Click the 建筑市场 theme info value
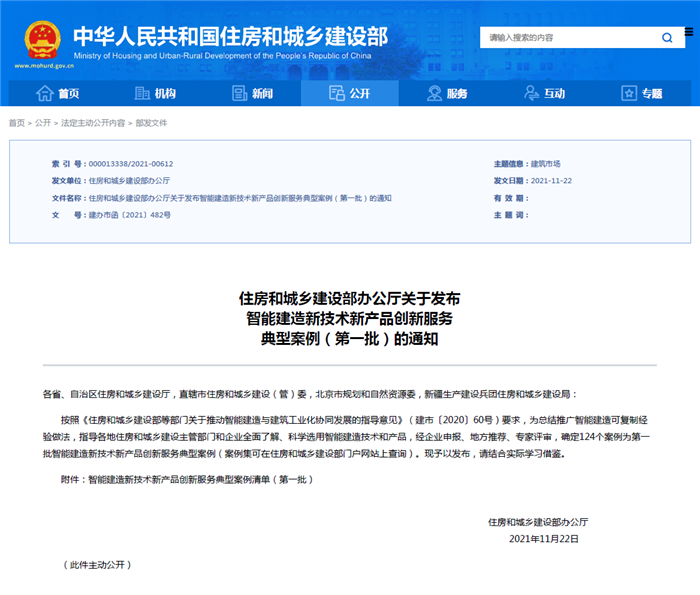The height and width of the screenshot is (595, 700). coord(545,164)
